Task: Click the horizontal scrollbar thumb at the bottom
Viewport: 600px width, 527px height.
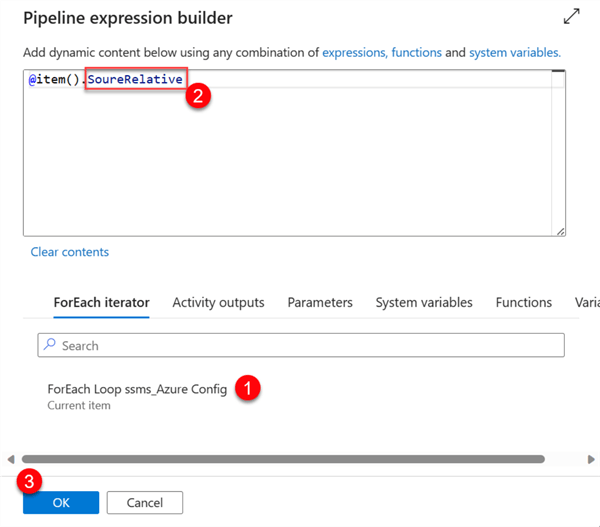Action: 283,459
